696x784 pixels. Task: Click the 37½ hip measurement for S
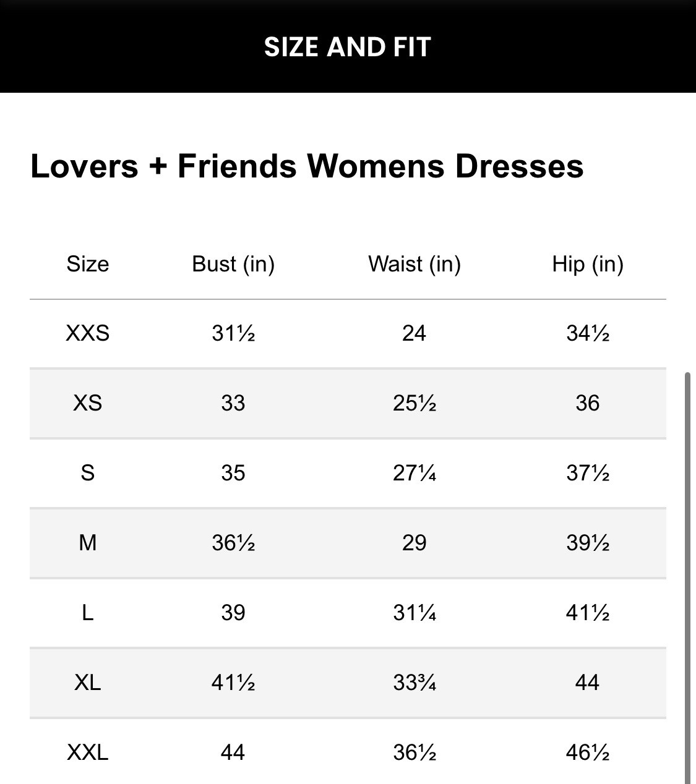click(587, 473)
